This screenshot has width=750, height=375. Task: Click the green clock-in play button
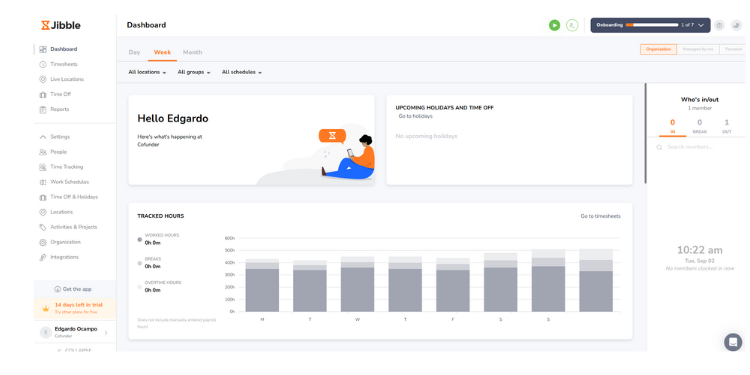coord(554,25)
